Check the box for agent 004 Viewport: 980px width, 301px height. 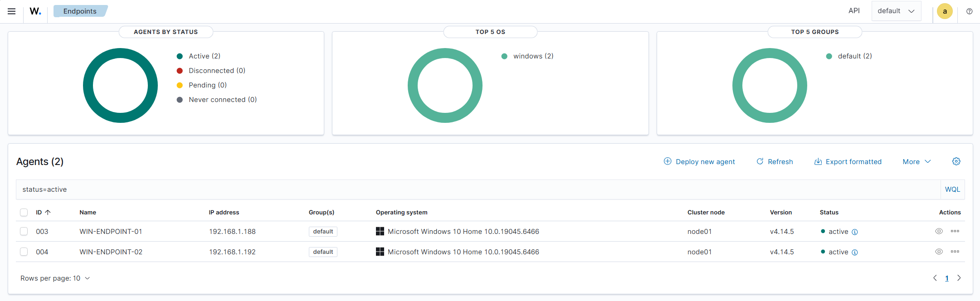pyautogui.click(x=24, y=252)
